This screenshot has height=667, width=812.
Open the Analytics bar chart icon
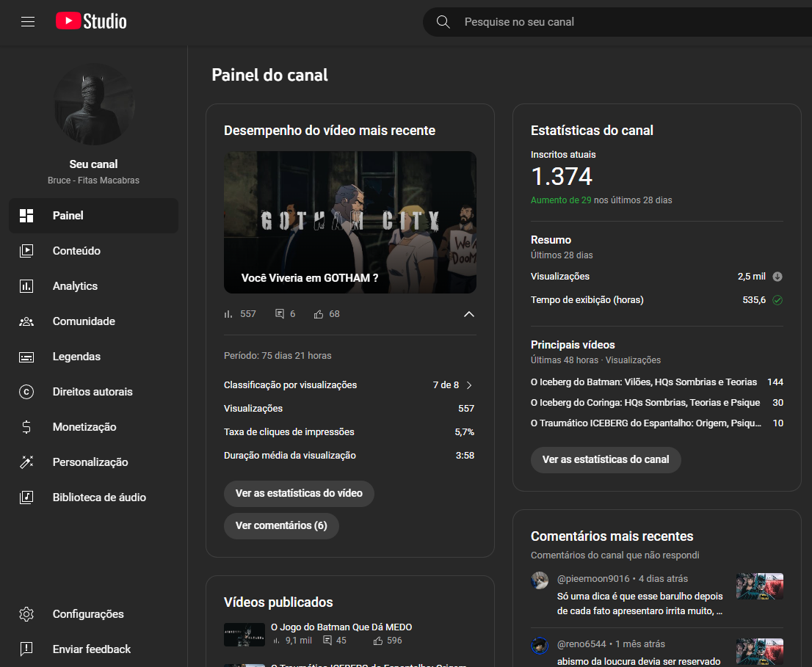(x=26, y=286)
